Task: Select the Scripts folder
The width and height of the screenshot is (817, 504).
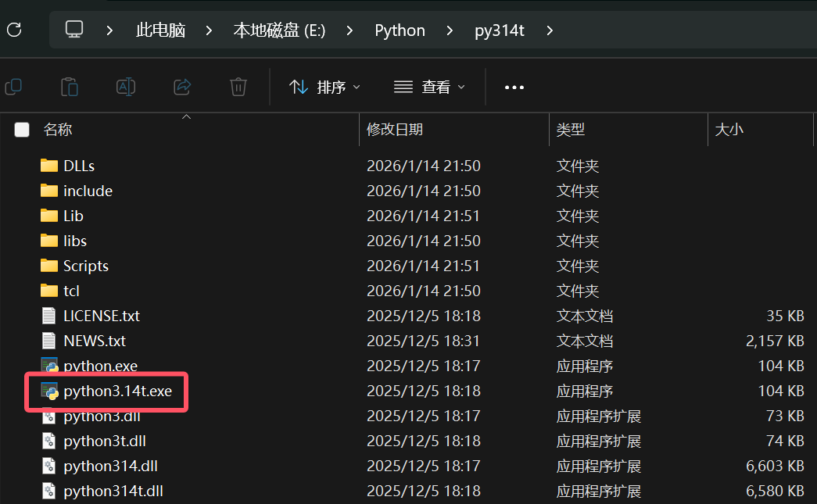Action: click(85, 266)
